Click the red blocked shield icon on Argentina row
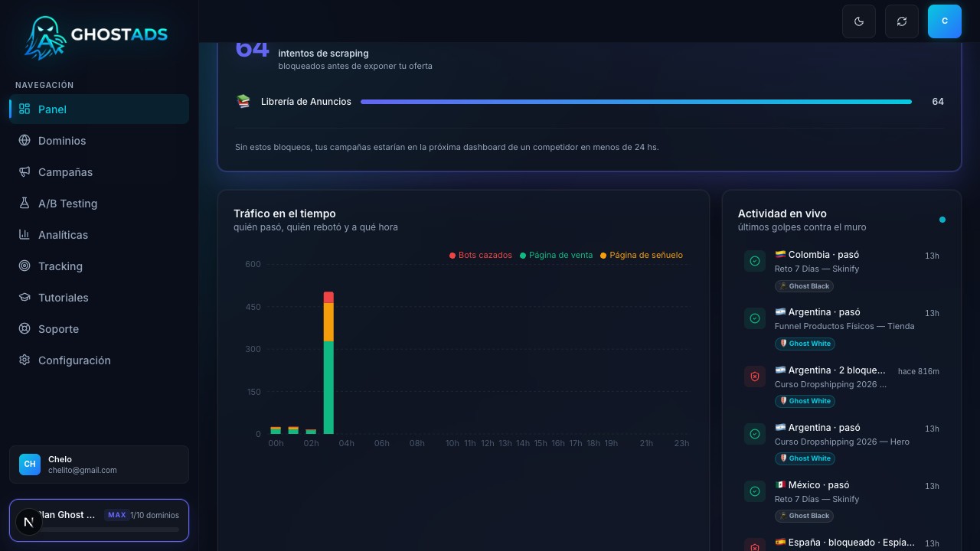The height and width of the screenshot is (551, 980). [755, 377]
